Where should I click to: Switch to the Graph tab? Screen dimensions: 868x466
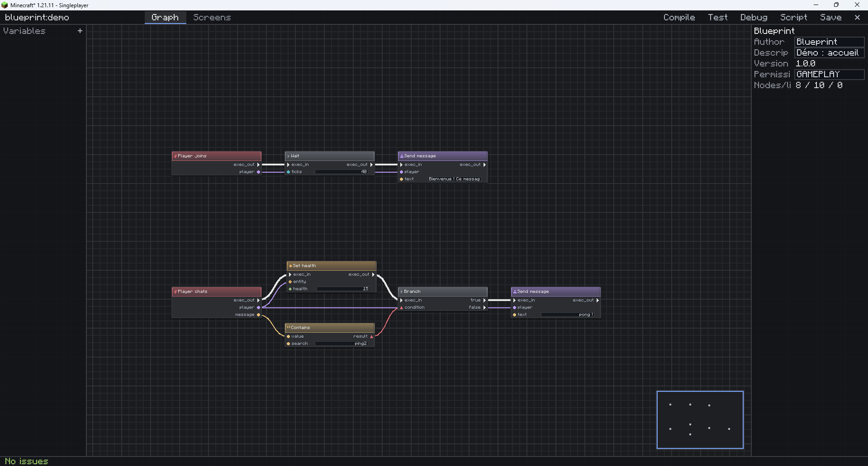pyautogui.click(x=165, y=17)
